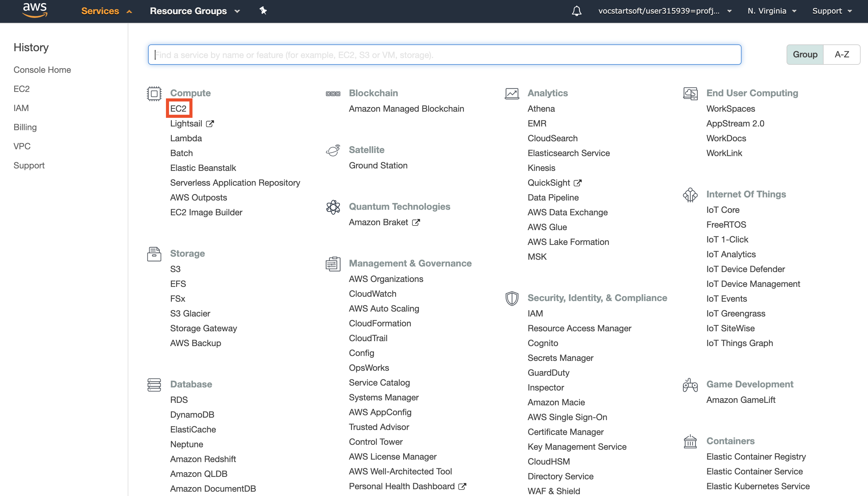This screenshot has height=496, width=868.
Task: Click the Quantum Technologies atom icon
Action: click(x=333, y=207)
